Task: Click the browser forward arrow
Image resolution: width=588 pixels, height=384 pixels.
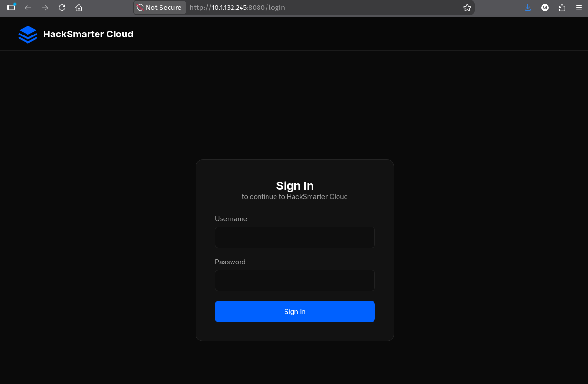Action: [x=45, y=8]
